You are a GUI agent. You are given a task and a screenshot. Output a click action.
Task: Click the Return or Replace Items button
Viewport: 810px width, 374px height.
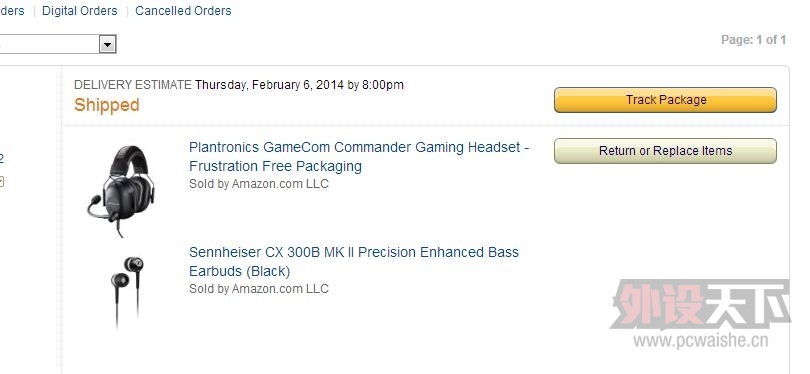tap(665, 151)
